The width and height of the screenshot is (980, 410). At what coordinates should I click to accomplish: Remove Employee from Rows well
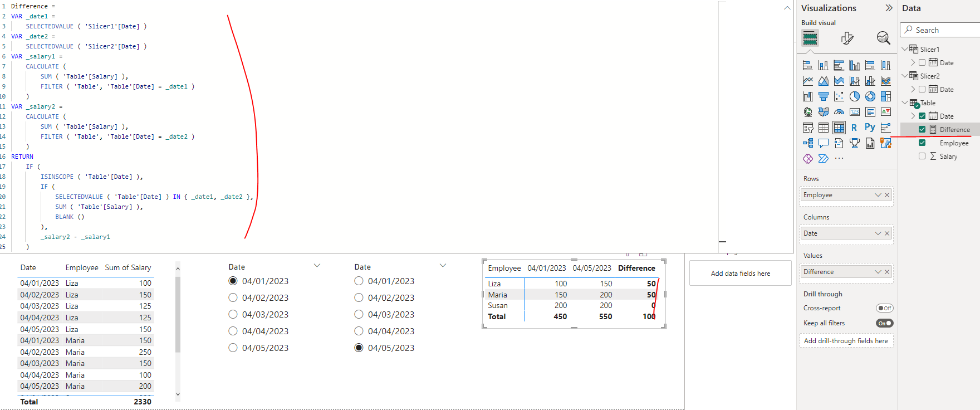pyautogui.click(x=888, y=195)
